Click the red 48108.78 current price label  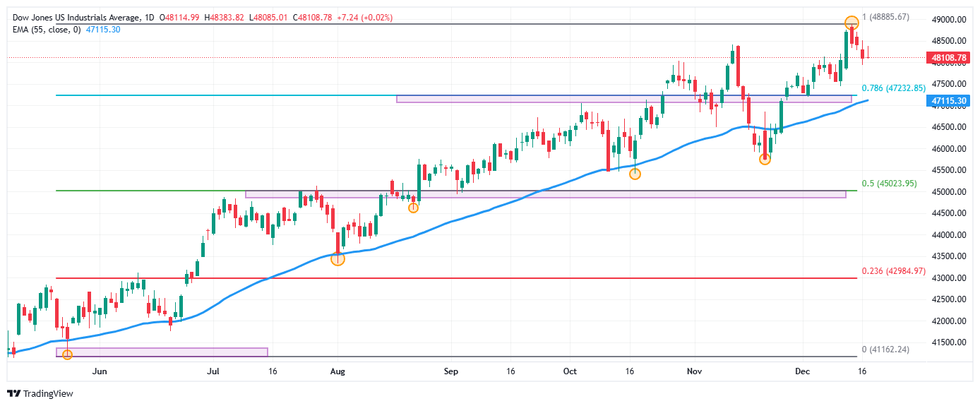pos(948,58)
